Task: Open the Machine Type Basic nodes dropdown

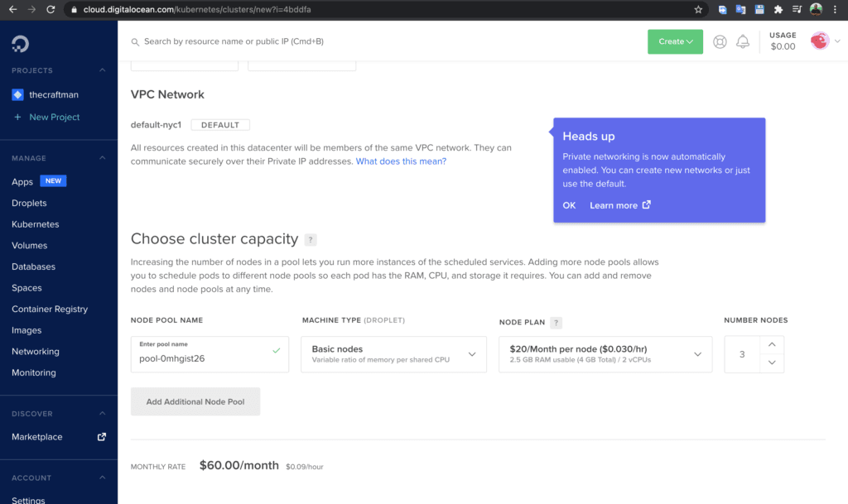Action: click(x=393, y=354)
